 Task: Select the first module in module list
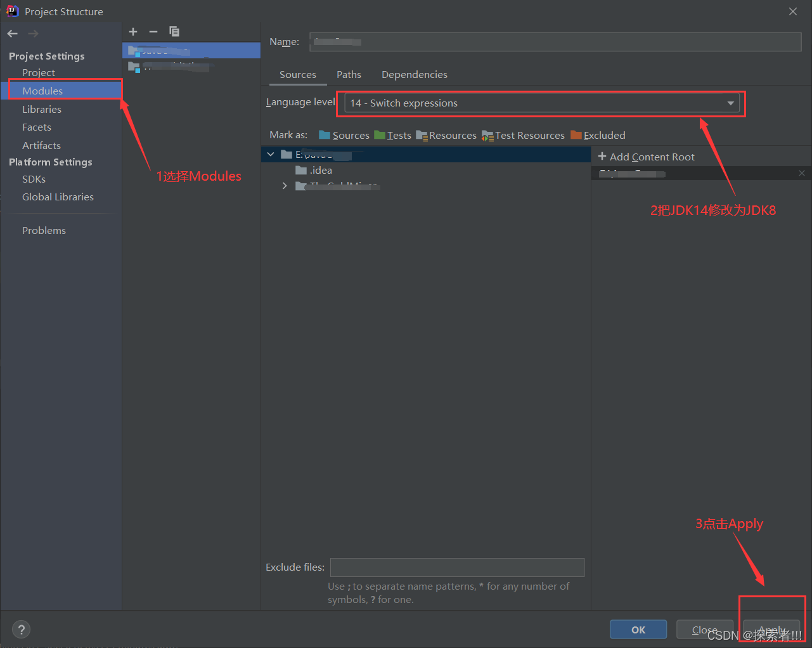coord(191,50)
